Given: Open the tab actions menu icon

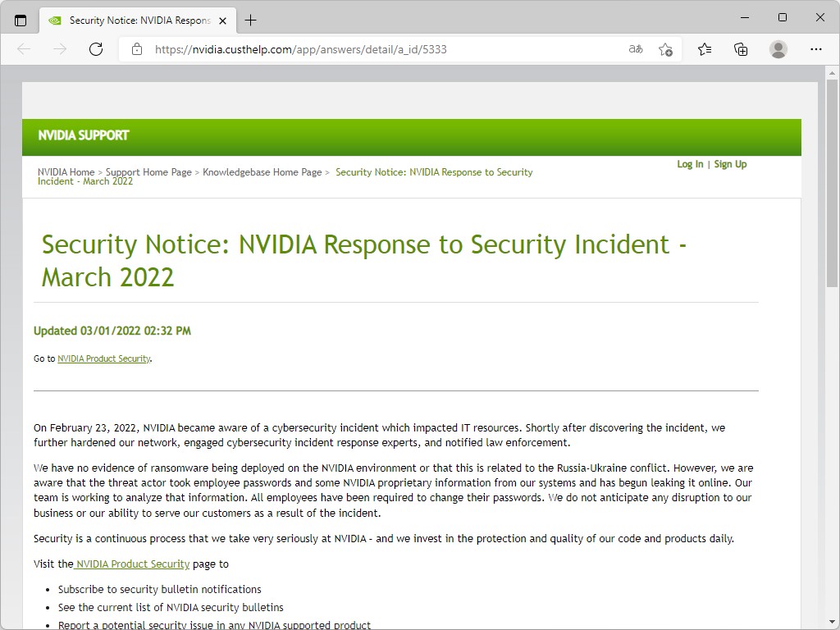Looking at the screenshot, I should coord(21,21).
